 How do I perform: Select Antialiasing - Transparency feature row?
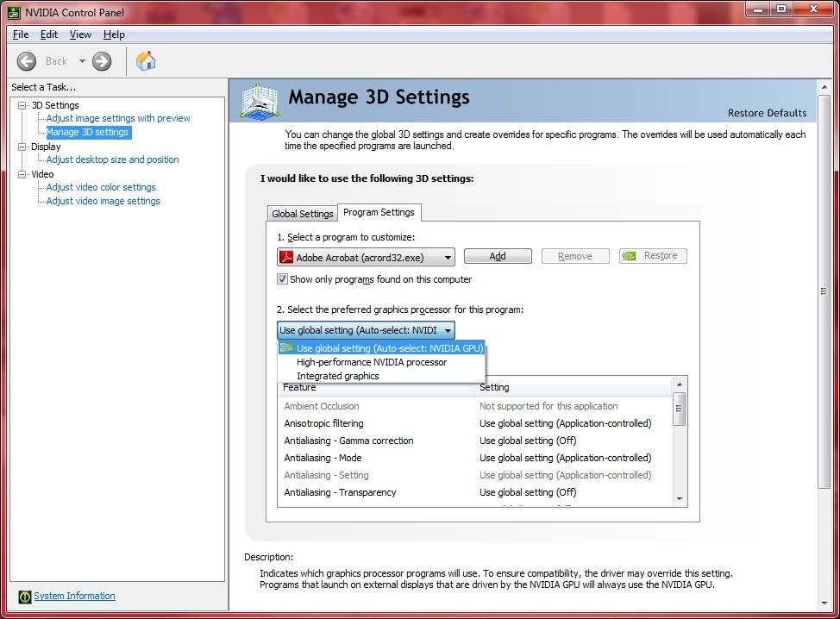click(475, 492)
